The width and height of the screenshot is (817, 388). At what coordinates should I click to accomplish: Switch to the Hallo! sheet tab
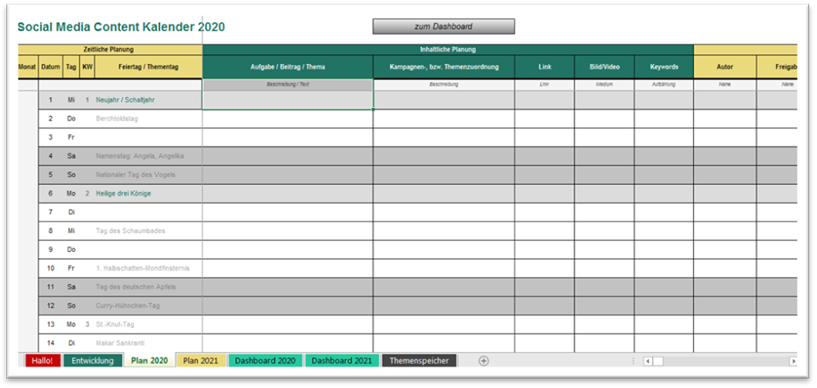43,361
